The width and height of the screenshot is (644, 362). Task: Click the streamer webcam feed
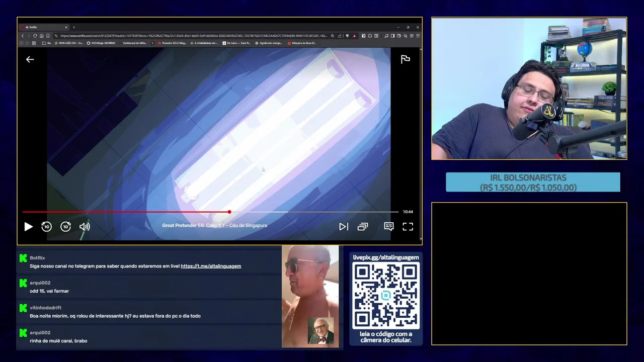click(529, 88)
